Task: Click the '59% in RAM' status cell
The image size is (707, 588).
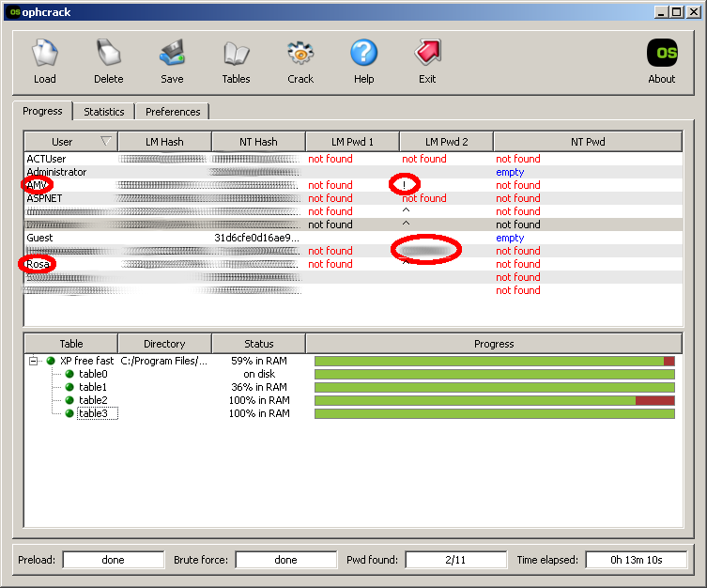Action: coord(259,361)
